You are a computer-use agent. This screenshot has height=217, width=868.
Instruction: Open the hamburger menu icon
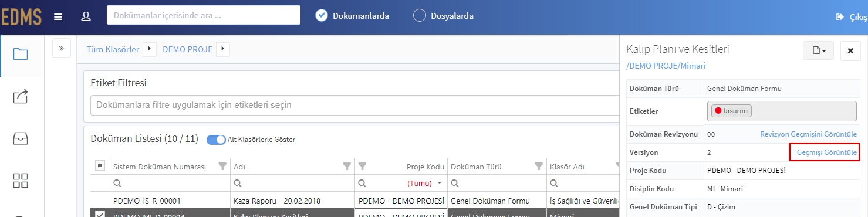tap(58, 16)
